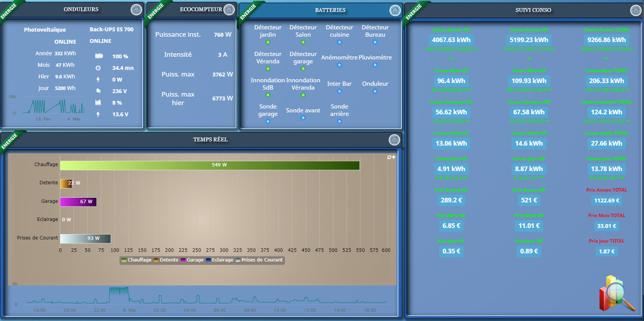644x321 pixels.
Task: Click the Intensité value 3 A
Action: pyautogui.click(x=223, y=55)
